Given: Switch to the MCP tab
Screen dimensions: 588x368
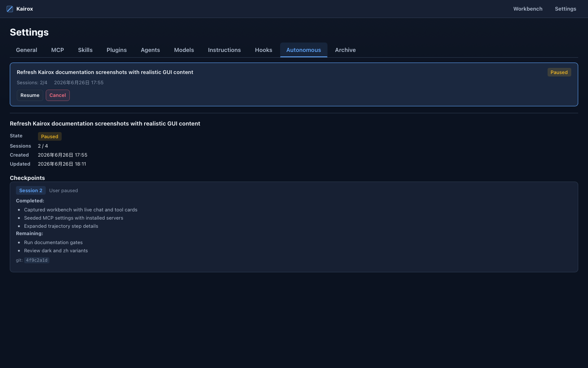Looking at the screenshot, I should click(58, 50).
